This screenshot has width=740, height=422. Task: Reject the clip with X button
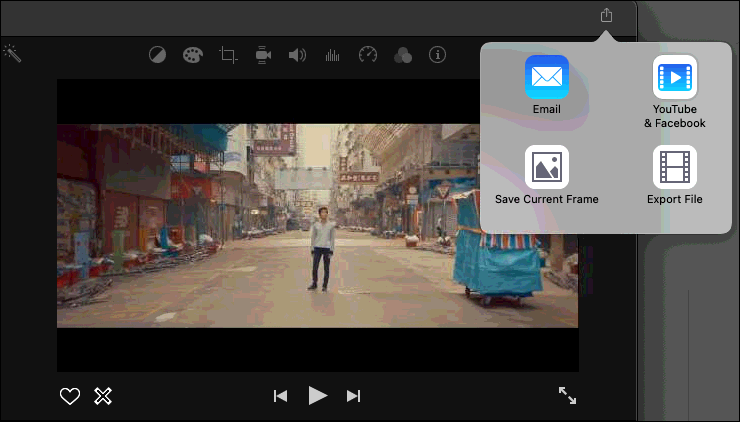click(102, 396)
